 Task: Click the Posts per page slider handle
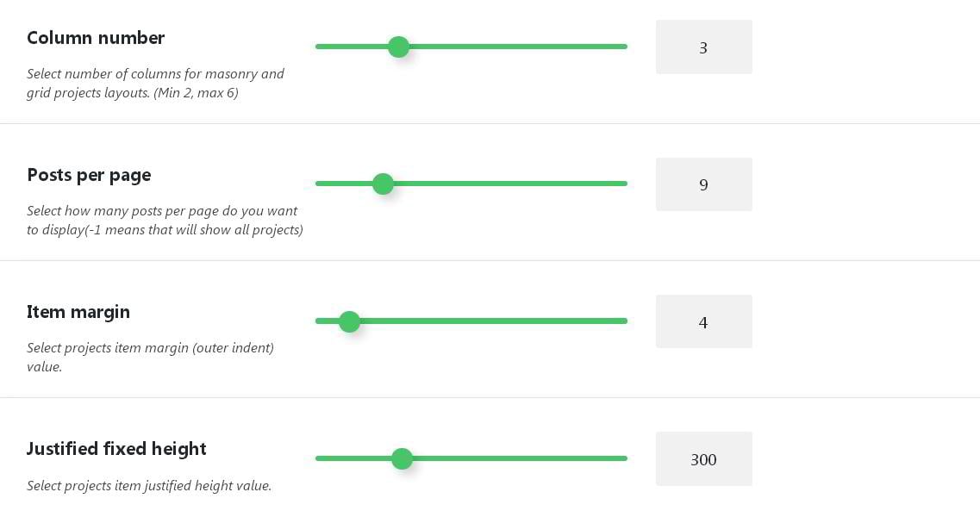383,184
